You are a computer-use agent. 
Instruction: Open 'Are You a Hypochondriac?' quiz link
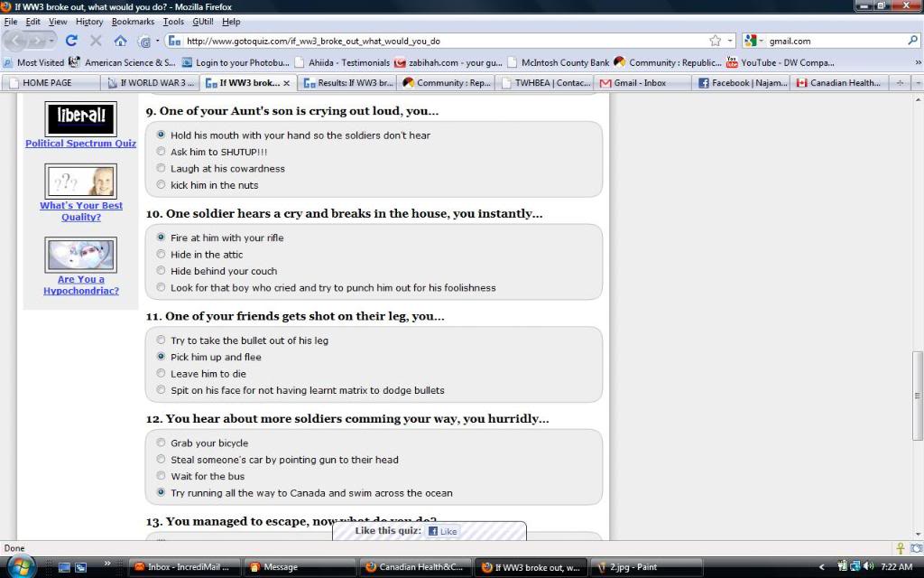pyautogui.click(x=80, y=284)
